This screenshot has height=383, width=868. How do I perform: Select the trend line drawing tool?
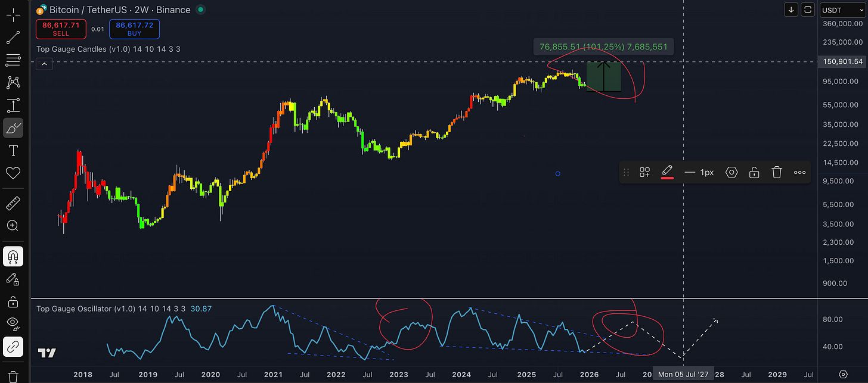(x=13, y=38)
